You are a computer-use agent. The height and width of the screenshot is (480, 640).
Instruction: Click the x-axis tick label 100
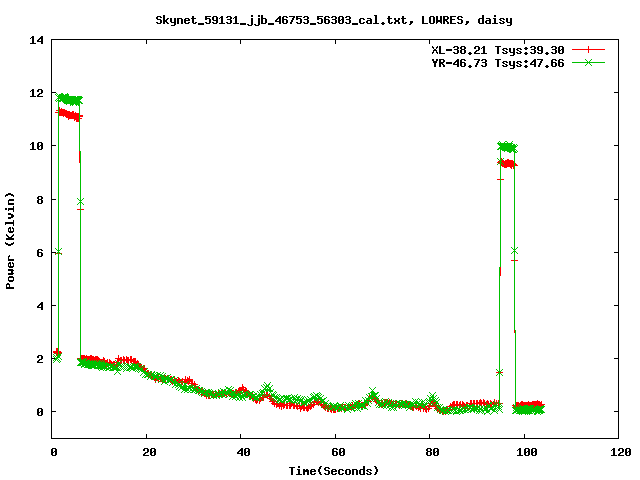527,452
